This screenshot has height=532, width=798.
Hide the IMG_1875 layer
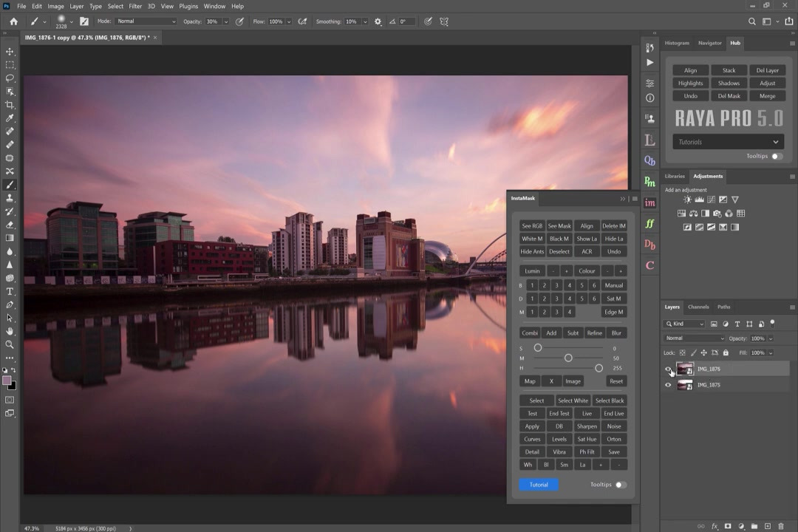(x=669, y=385)
